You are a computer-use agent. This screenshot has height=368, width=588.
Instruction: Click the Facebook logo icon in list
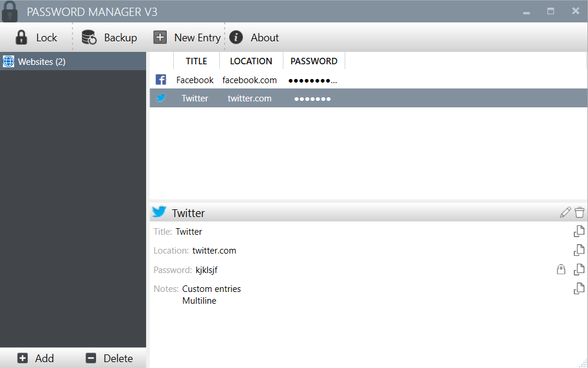(161, 80)
